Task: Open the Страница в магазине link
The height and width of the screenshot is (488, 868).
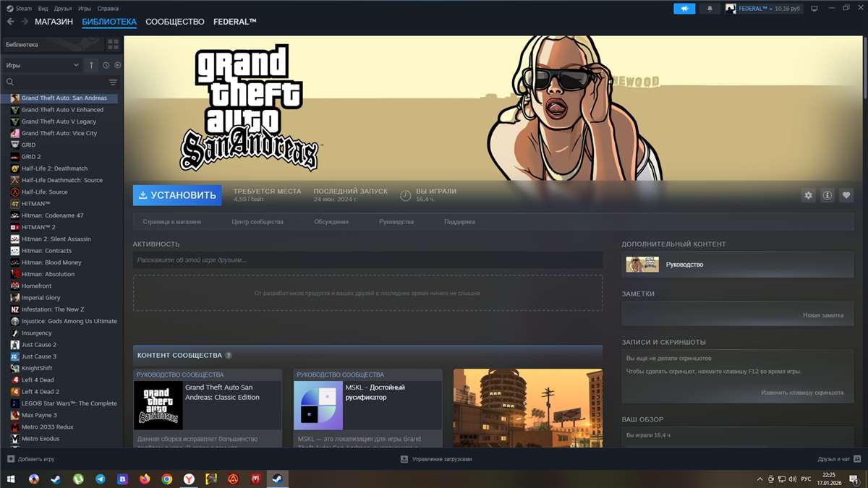Action: coord(172,222)
